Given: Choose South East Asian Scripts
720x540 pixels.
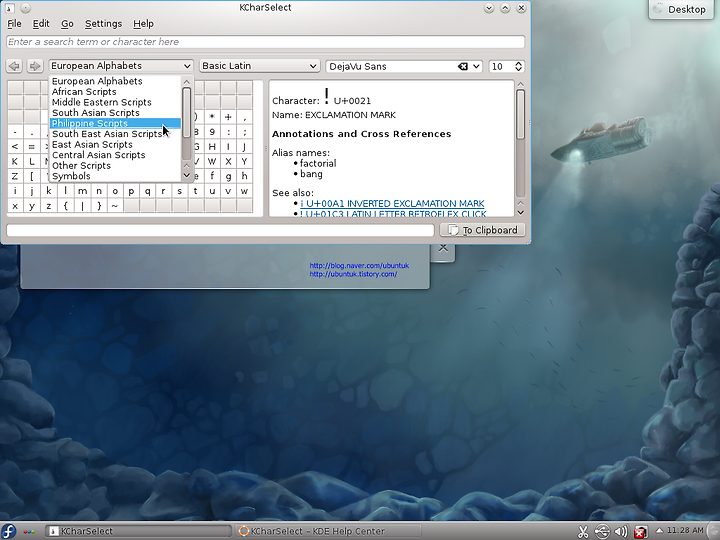Looking at the screenshot, I should point(115,134).
